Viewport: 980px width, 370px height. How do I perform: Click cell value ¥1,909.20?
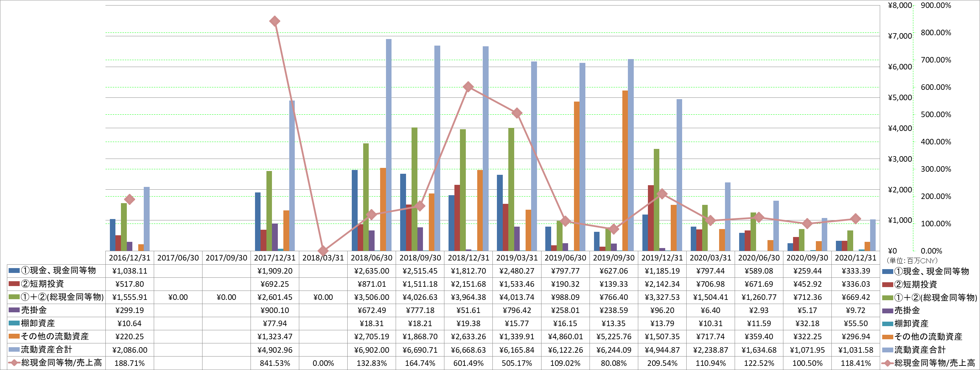coord(274,271)
